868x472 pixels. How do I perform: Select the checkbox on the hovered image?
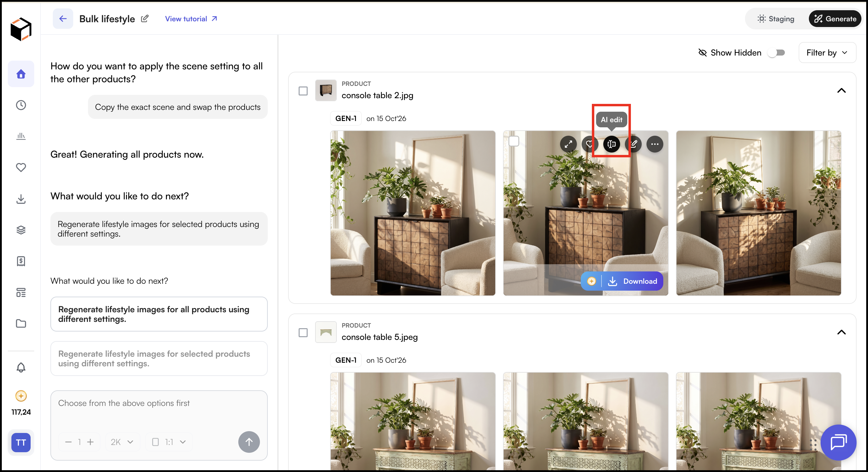tap(514, 141)
